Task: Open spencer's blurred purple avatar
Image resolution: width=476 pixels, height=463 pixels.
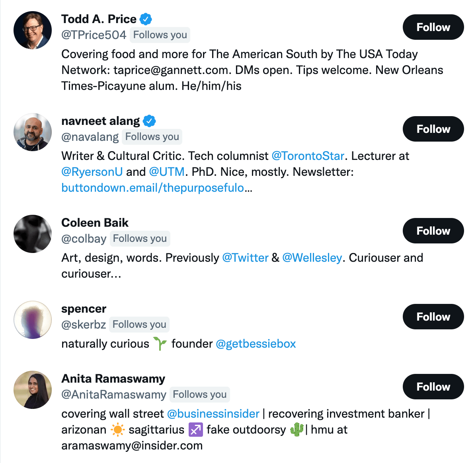Action: pos(33,320)
